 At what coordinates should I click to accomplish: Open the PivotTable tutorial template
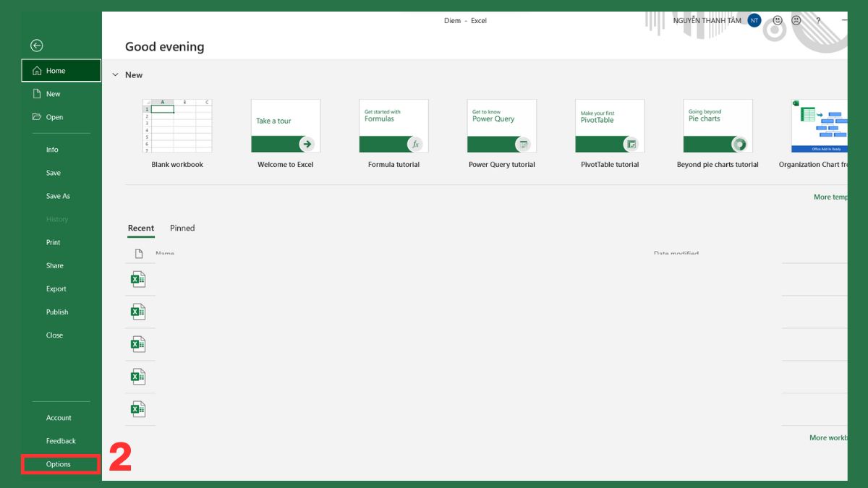609,125
